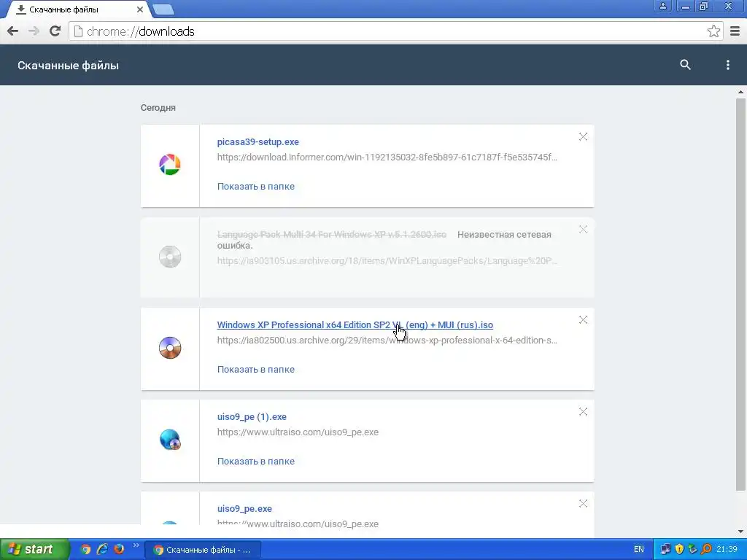The height and width of the screenshot is (560, 747).
Task: Click the network computers tray icon
Action: coord(665,549)
